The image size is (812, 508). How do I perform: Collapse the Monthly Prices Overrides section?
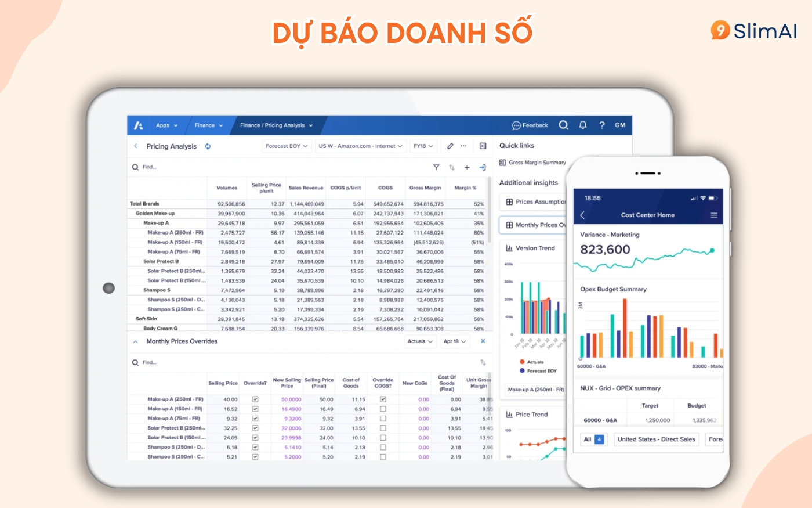[136, 341]
